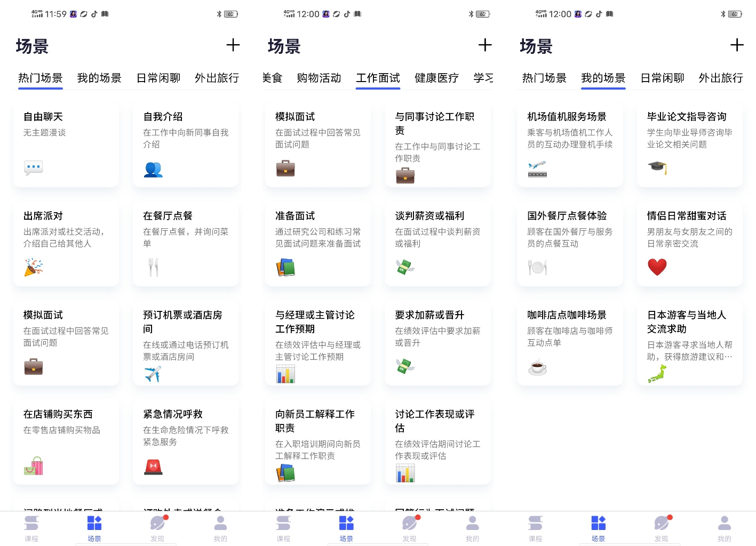Click the money icon on 要求加薪或晋升
Viewport: 756px width, 546px height.
click(x=405, y=367)
